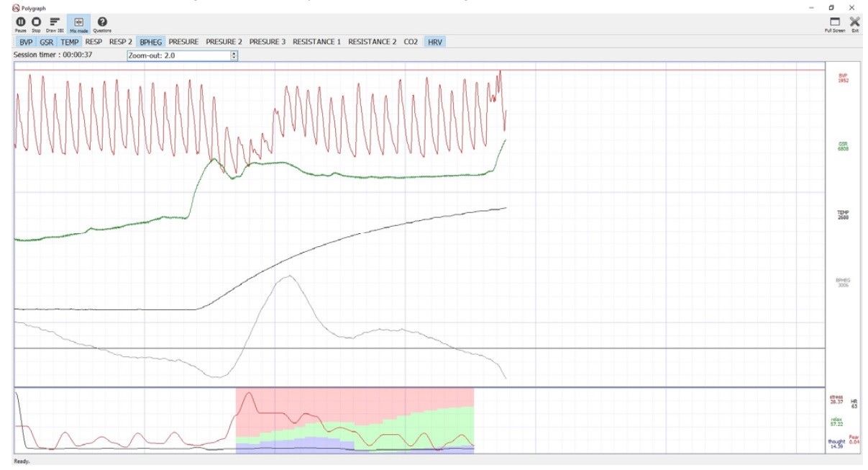Click the Session timer readout
Image resolution: width=868 pixels, height=470 pixels.
(x=53, y=55)
